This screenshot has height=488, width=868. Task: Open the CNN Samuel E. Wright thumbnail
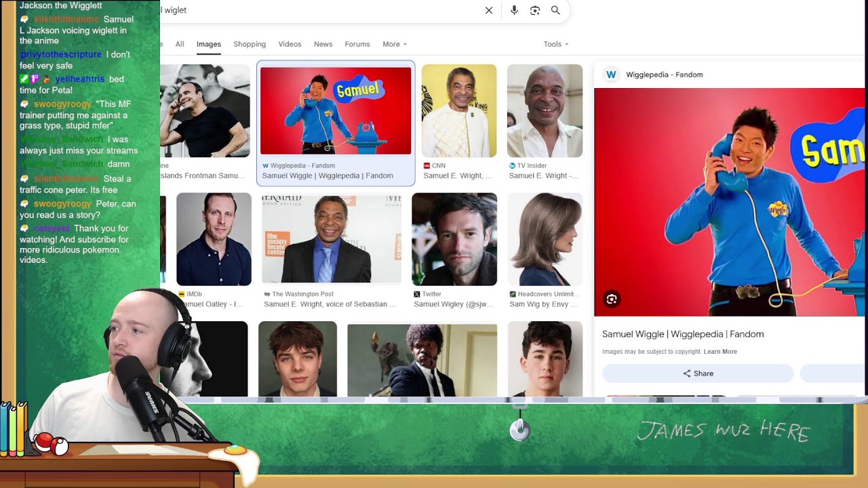[x=459, y=111]
